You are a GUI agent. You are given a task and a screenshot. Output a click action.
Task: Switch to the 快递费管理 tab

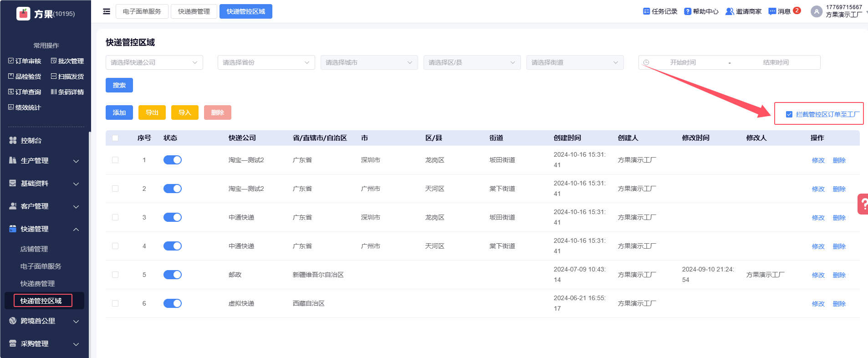pyautogui.click(x=194, y=11)
